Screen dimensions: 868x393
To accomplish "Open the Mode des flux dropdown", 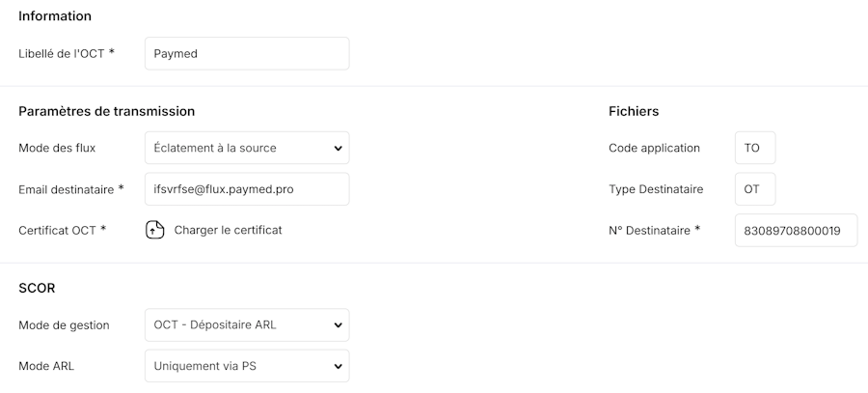I will pyautogui.click(x=247, y=148).
